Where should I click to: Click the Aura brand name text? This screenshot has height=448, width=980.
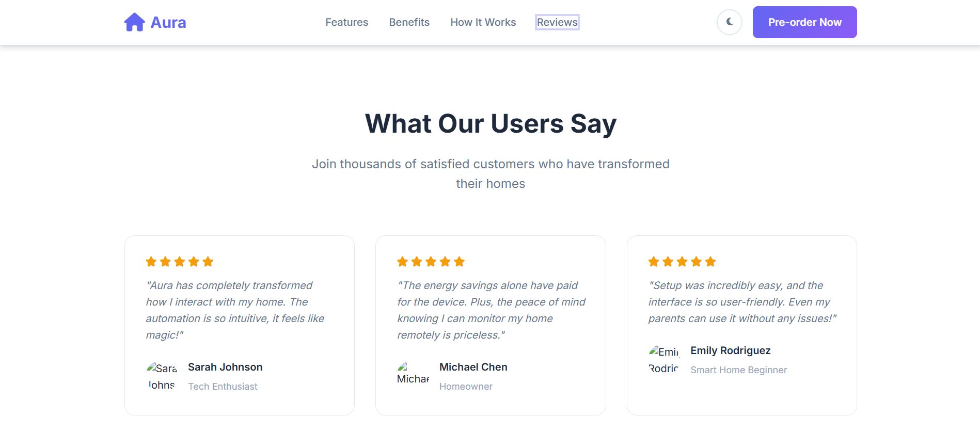168,22
